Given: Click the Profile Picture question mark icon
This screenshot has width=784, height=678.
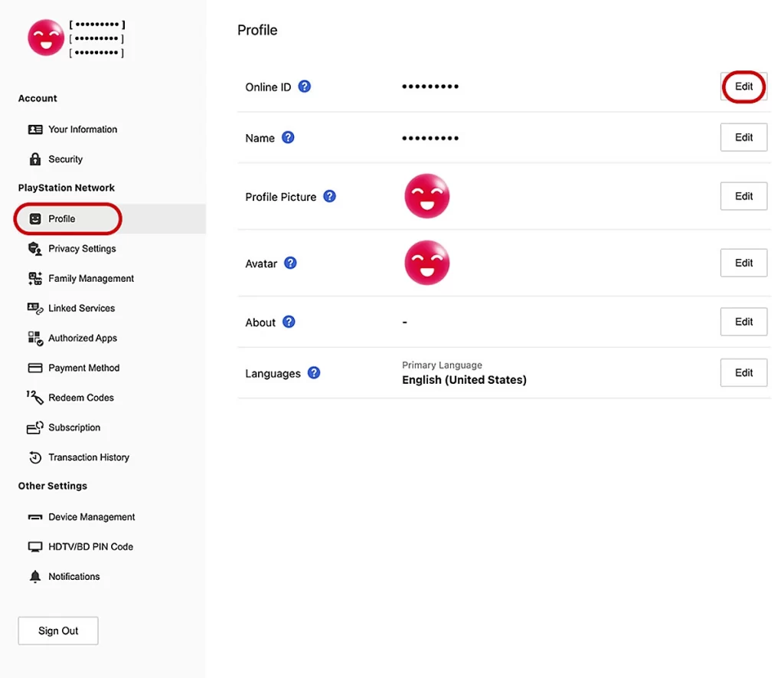Looking at the screenshot, I should (329, 196).
